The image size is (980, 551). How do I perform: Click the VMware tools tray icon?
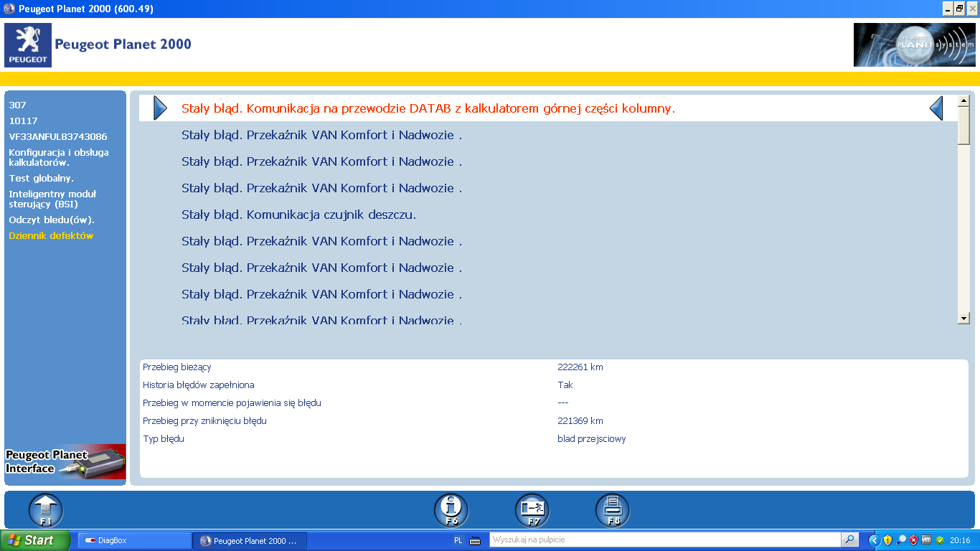[926, 540]
